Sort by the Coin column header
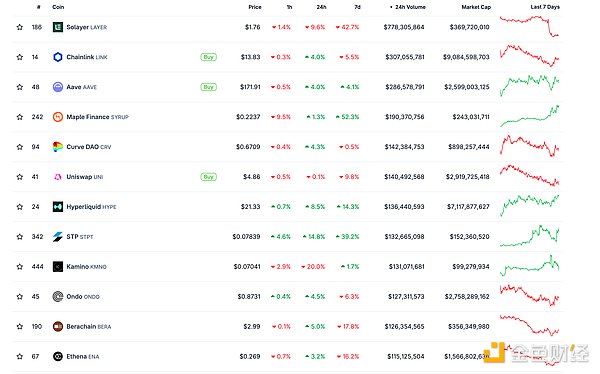Image resolution: width=600 pixels, height=374 pixels. pos(58,7)
